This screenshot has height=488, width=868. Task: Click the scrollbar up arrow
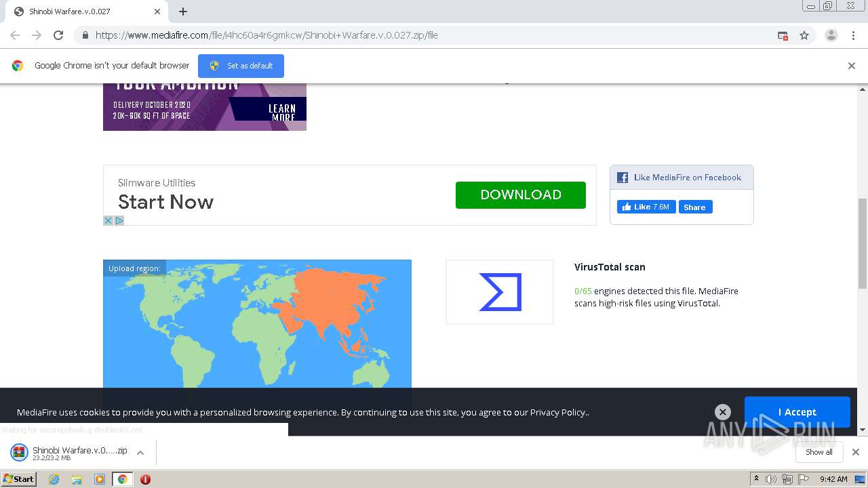point(862,89)
